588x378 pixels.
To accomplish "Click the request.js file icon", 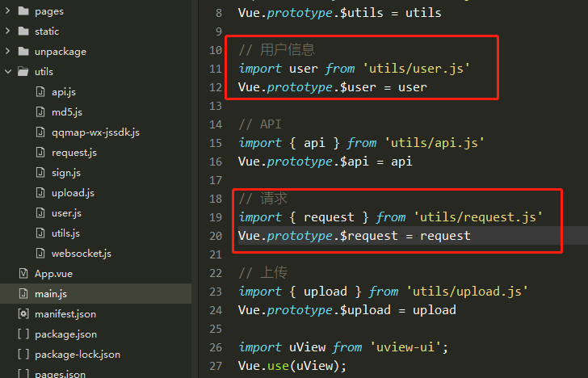I will point(40,152).
